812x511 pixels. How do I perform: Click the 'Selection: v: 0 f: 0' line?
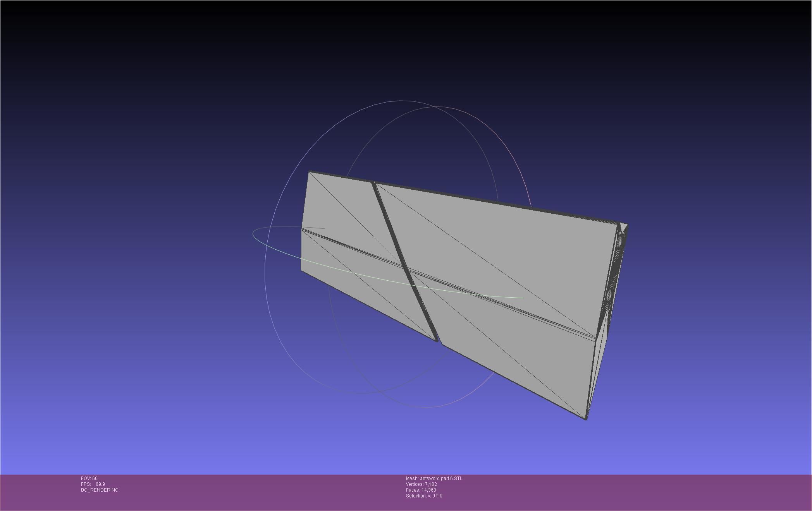coord(424,496)
